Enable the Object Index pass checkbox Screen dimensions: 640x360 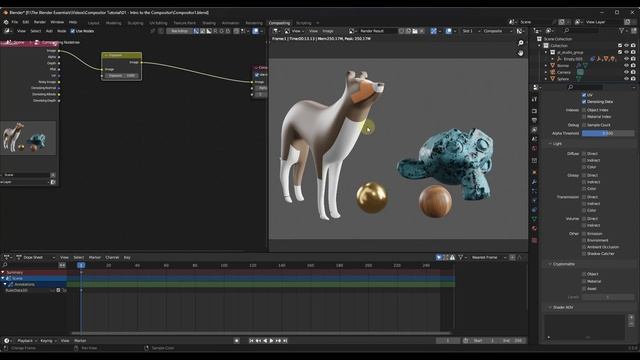click(584, 110)
